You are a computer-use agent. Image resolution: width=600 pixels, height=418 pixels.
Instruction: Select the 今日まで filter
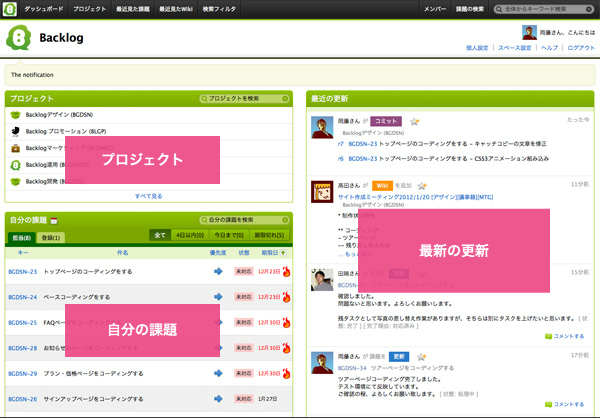pyautogui.click(x=229, y=235)
